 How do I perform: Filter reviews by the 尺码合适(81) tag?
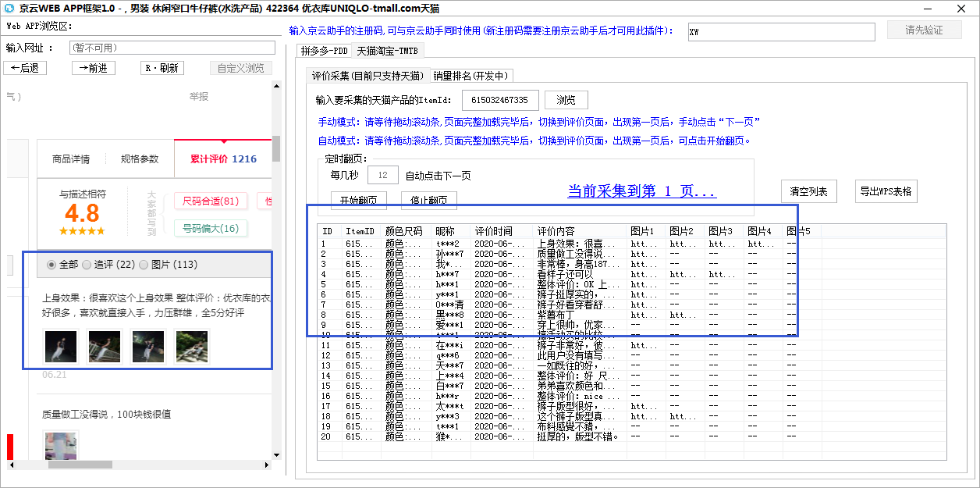[211, 201]
